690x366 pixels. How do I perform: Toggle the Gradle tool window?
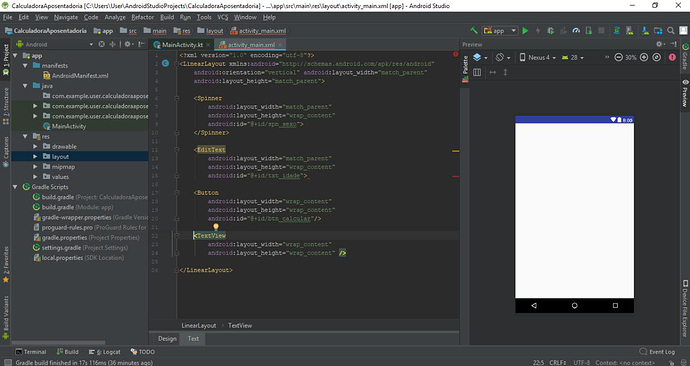685,57
